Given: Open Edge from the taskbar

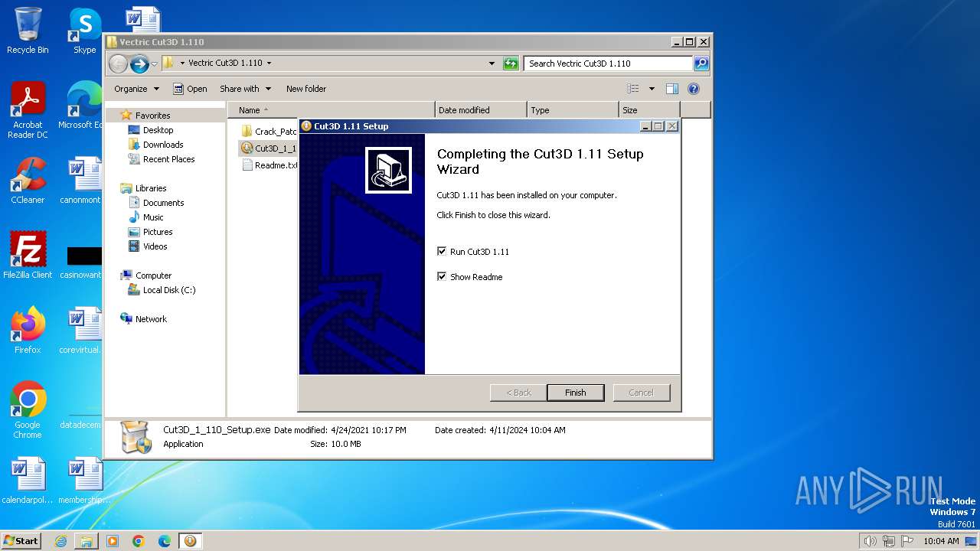Looking at the screenshot, I should pyautogui.click(x=165, y=541).
